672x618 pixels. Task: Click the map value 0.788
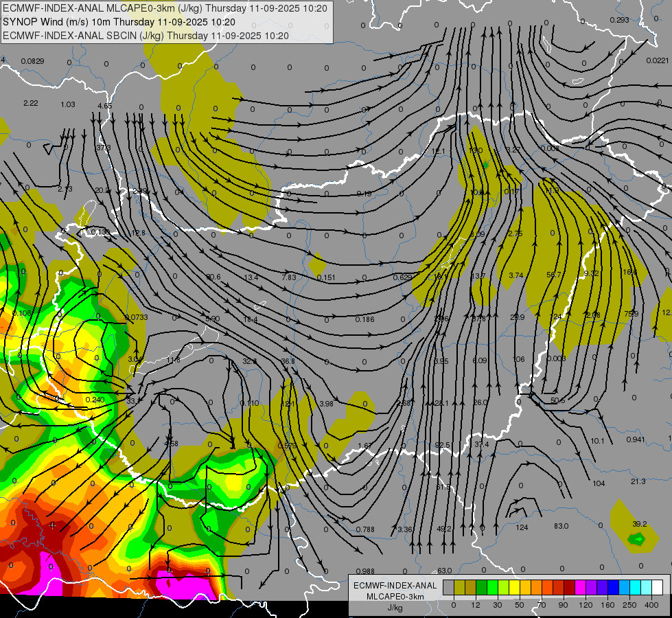365,529
